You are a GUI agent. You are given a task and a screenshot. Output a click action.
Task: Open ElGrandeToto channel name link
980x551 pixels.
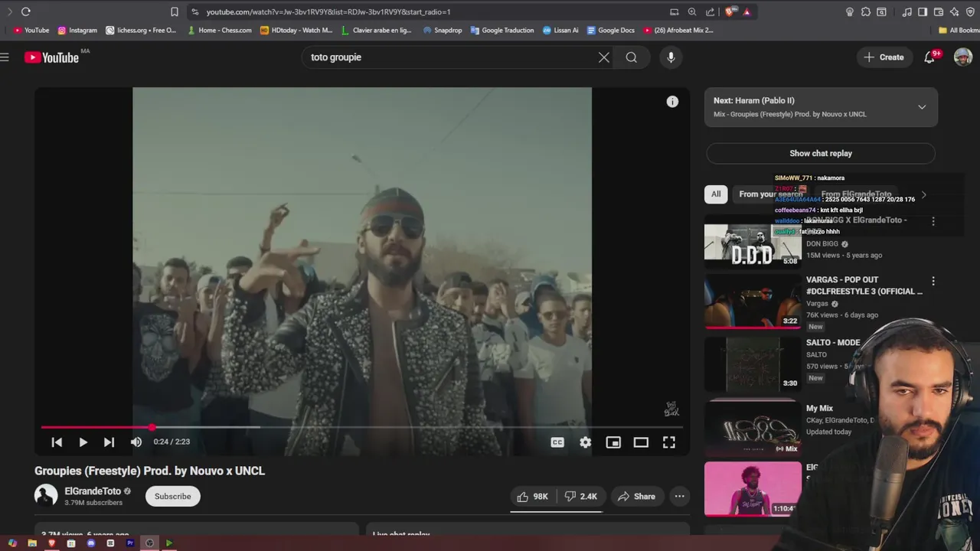93,491
